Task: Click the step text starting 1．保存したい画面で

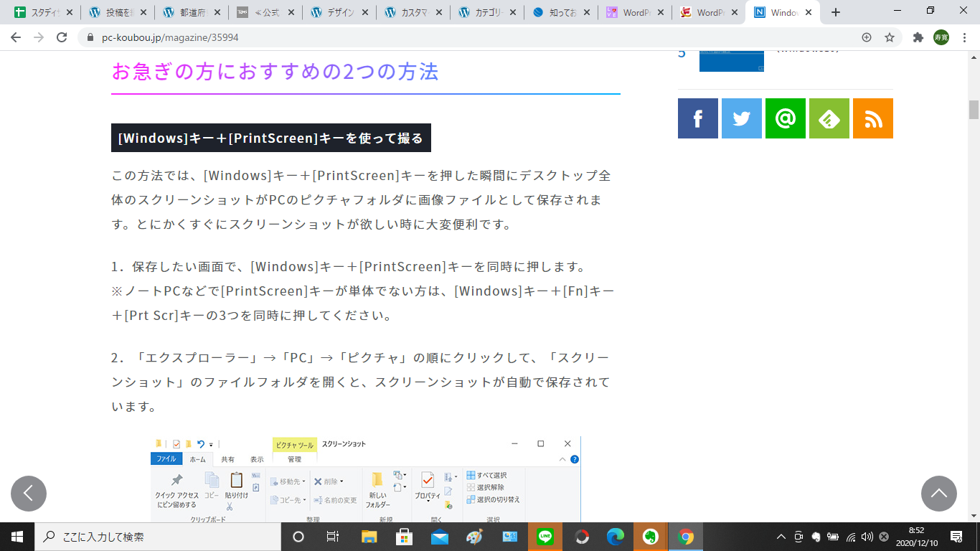Action: click(349, 267)
